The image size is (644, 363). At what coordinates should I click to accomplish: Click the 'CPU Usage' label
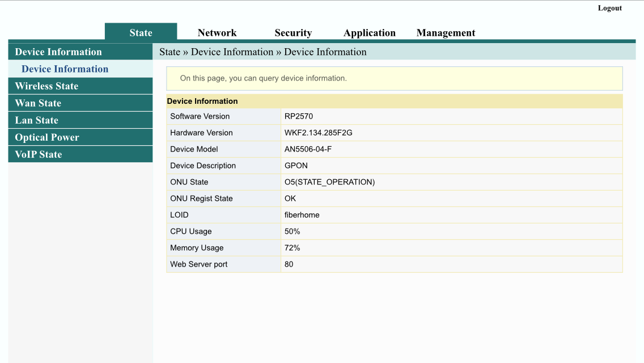tap(191, 231)
